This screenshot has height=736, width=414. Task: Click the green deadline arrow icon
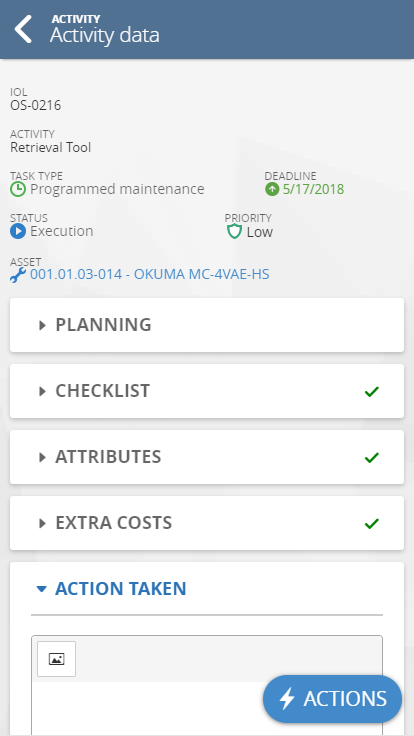272,190
